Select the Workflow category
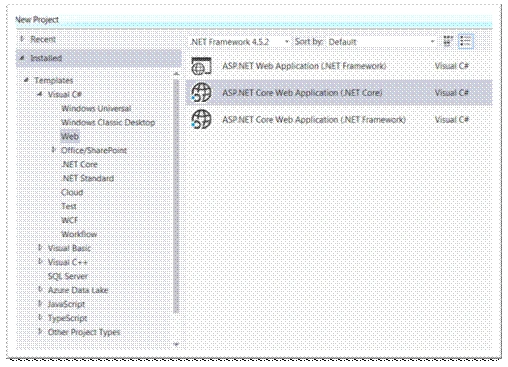 pos(79,234)
